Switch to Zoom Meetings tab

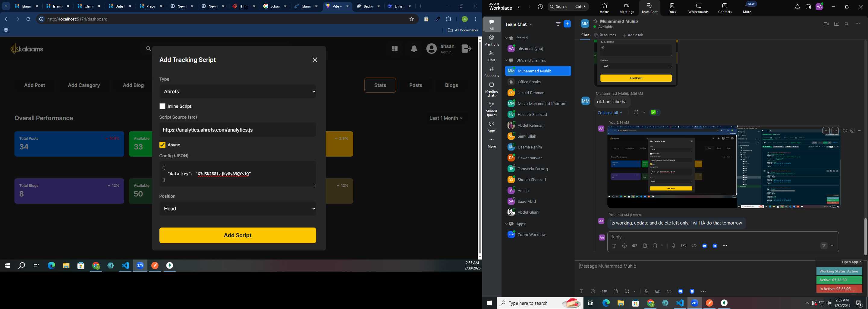tap(627, 8)
